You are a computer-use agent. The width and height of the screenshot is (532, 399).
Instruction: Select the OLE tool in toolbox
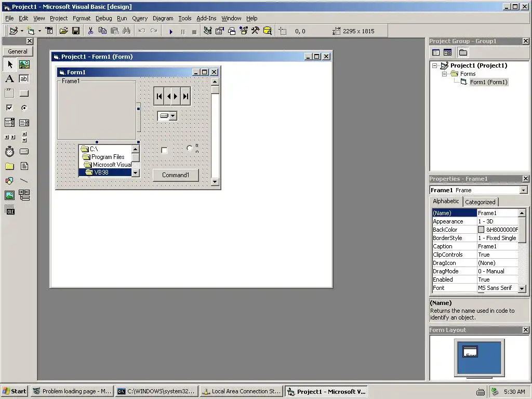click(9, 210)
